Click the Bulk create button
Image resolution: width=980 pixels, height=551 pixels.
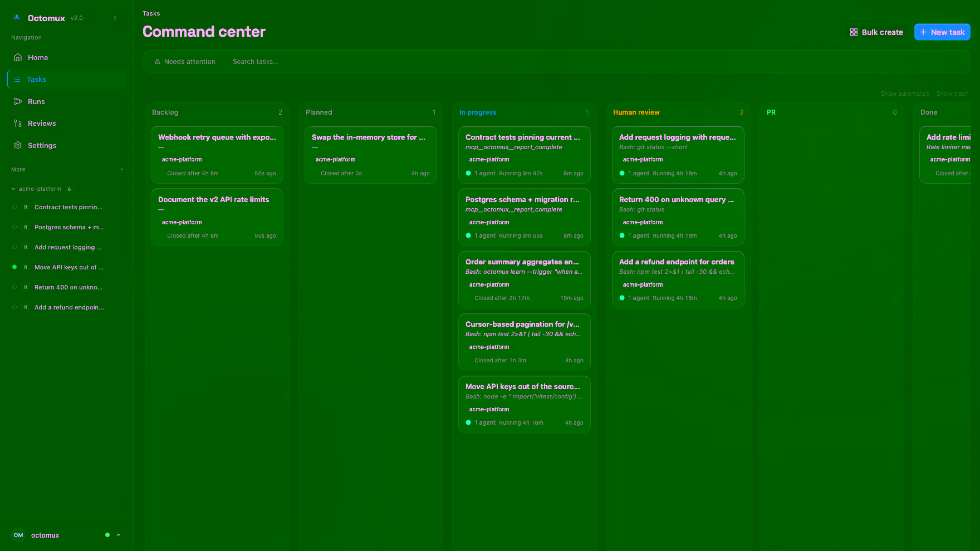pyautogui.click(x=876, y=32)
